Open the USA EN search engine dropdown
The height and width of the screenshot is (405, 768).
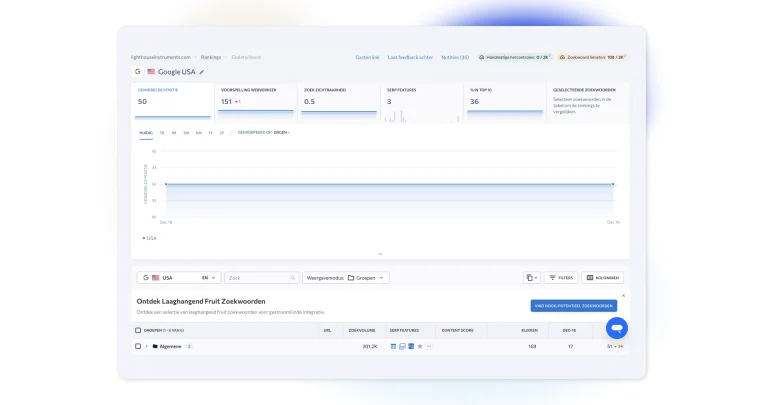179,278
